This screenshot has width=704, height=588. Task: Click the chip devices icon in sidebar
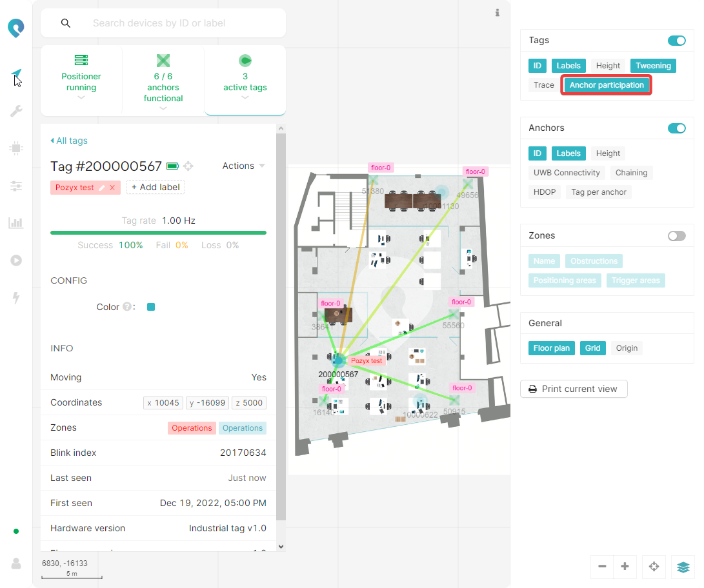coord(16,148)
